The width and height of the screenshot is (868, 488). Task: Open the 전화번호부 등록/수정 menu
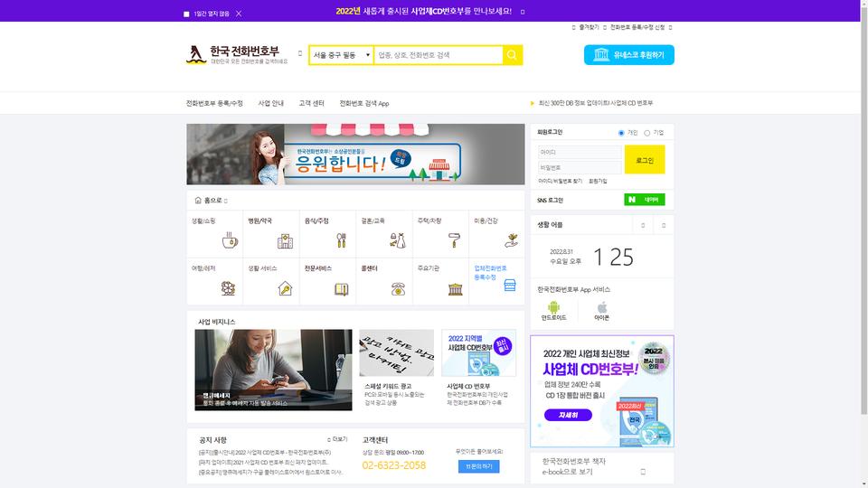(214, 103)
